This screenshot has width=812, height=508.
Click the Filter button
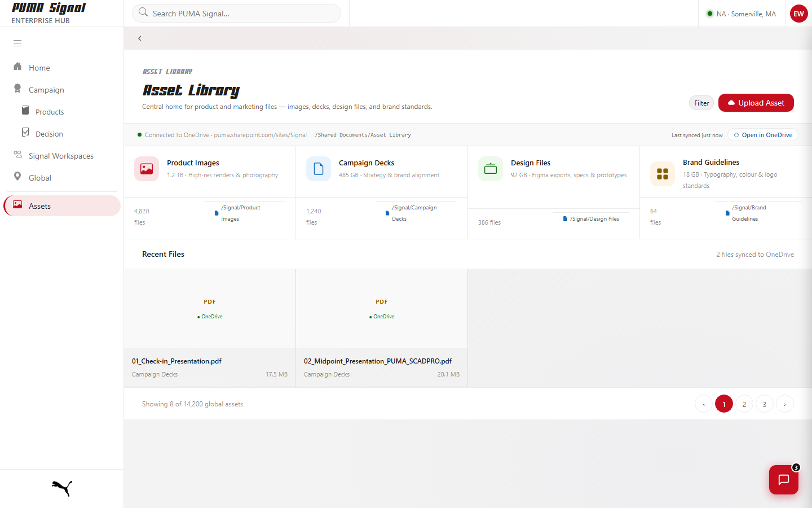(701, 103)
